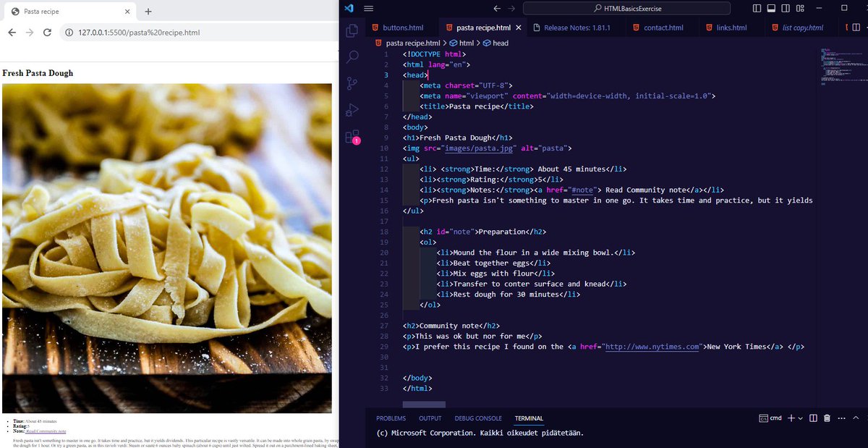This screenshot has height=448, width=868.
Task: Kill the terminal with trash icon
Action: click(827, 418)
